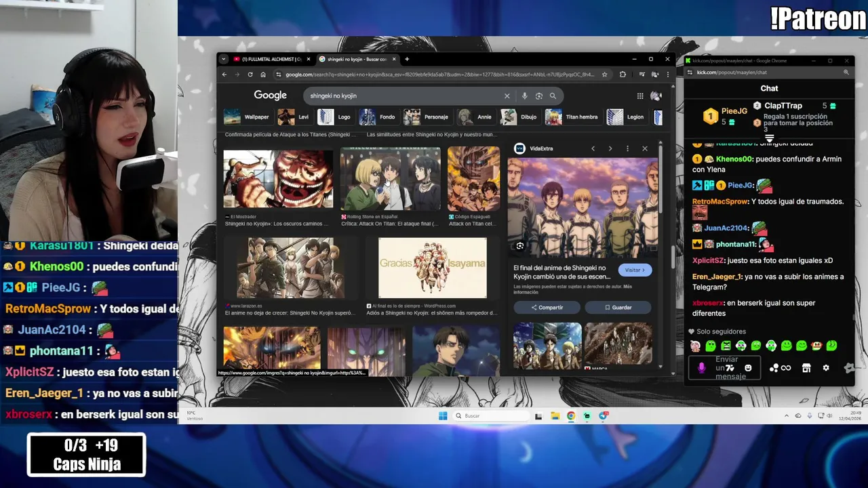The height and width of the screenshot is (488, 868).
Task: Reload the Google search page
Action: point(250,75)
